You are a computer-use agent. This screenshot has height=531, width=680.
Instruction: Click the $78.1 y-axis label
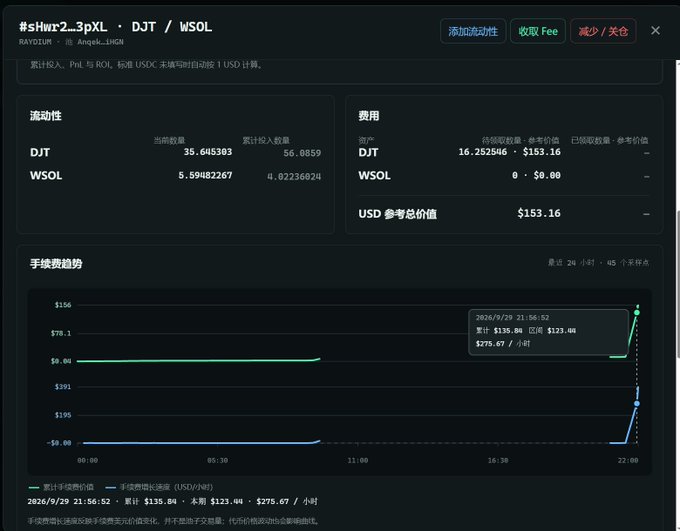pyautogui.click(x=61, y=333)
